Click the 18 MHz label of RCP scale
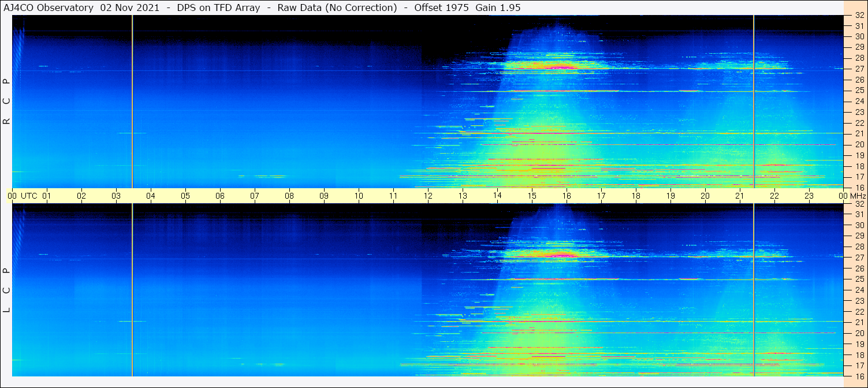868x388 pixels. 859,166
